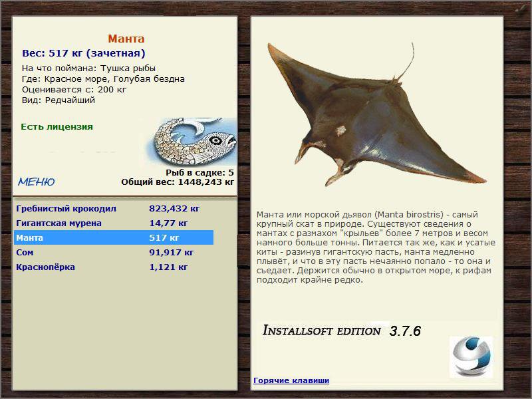Click the Где: Красное море, Голубая бездна line
The image size is (532, 399).
coord(103,79)
